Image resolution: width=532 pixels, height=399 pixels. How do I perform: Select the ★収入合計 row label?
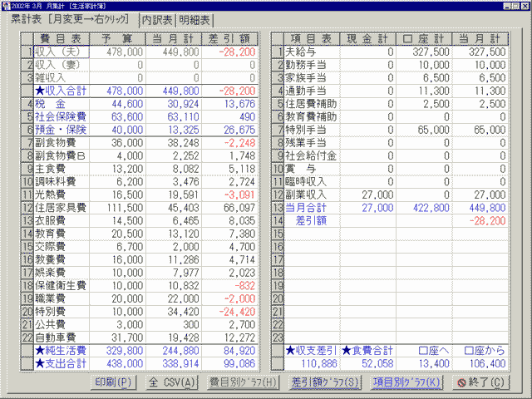tap(62, 91)
